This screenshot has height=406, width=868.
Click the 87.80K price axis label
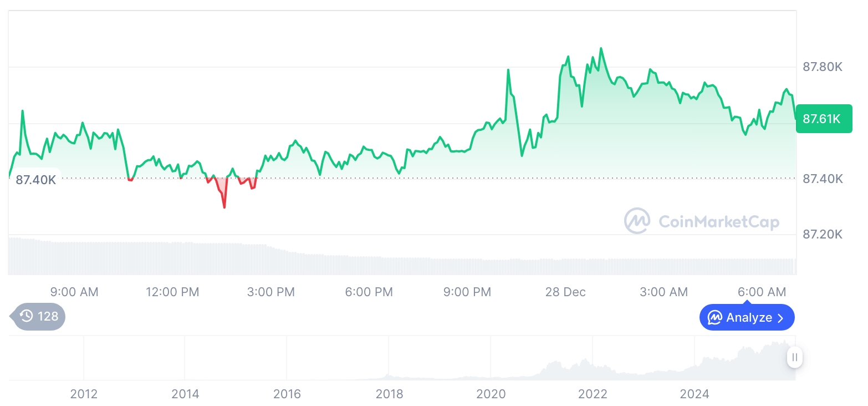(823, 67)
